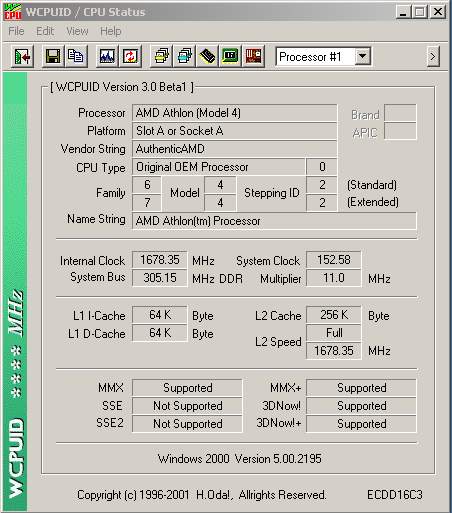The image size is (452, 513).
Task: Click the ECDD16C3 code text
Action: coord(395,495)
